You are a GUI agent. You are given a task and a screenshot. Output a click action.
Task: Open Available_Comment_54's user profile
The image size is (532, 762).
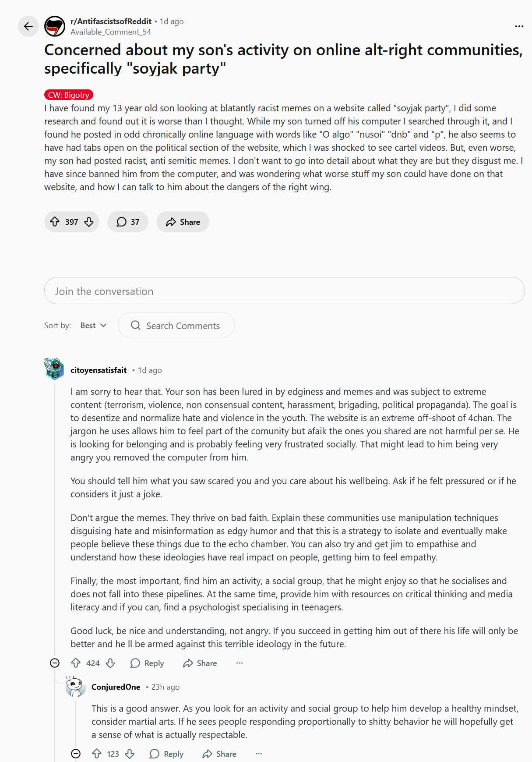click(x=110, y=32)
